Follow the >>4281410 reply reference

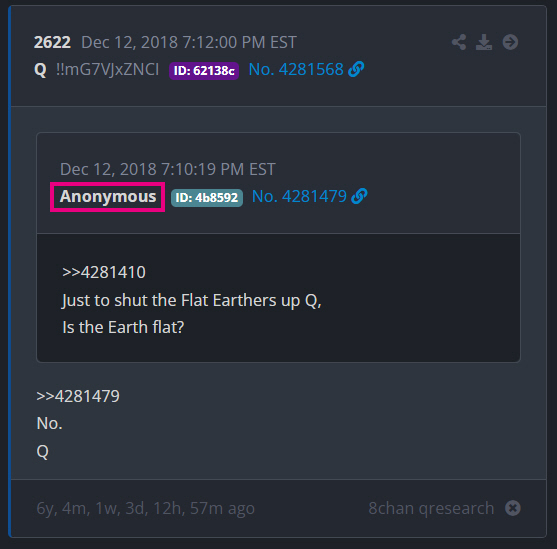104,273
